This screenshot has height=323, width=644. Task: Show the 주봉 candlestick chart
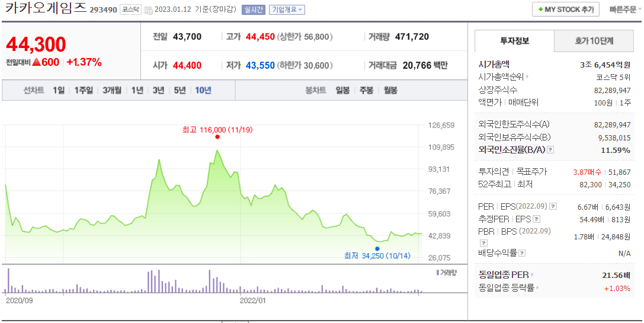point(366,91)
